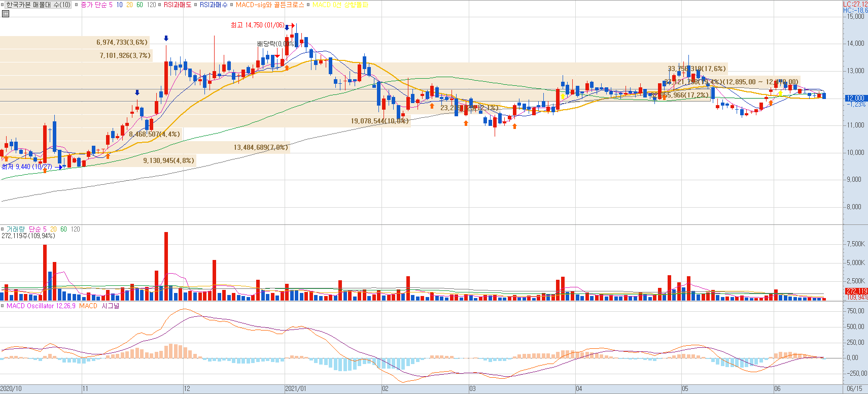This screenshot has height=394, width=868.
Task: Click the blue RSI arrow above the late November candle
Action: point(166,39)
